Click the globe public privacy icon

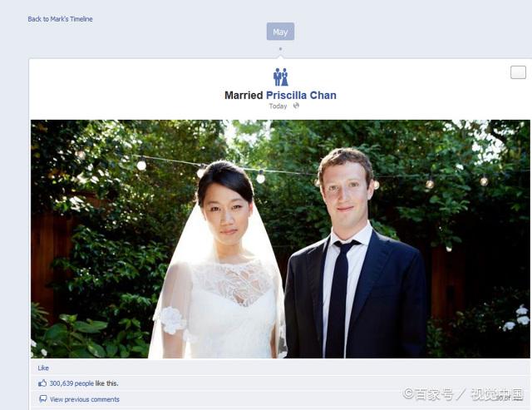click(x=296, y=106)
